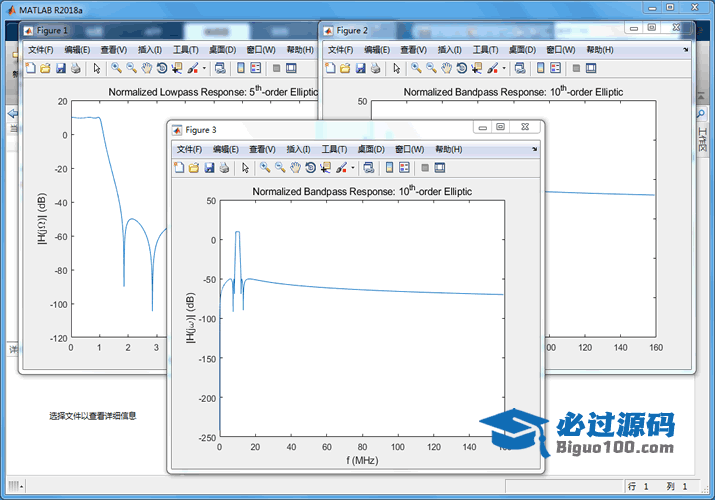
Task: Enable Brush data tool in Figure 3
Action: pos(341,168)
